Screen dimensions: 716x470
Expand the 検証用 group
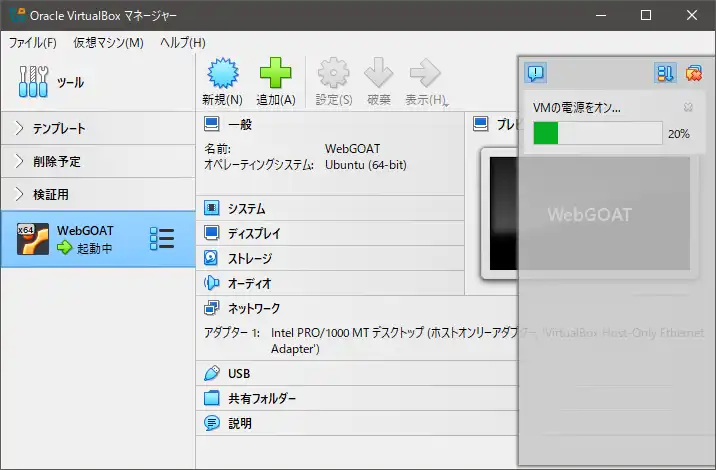click(20, 194)
